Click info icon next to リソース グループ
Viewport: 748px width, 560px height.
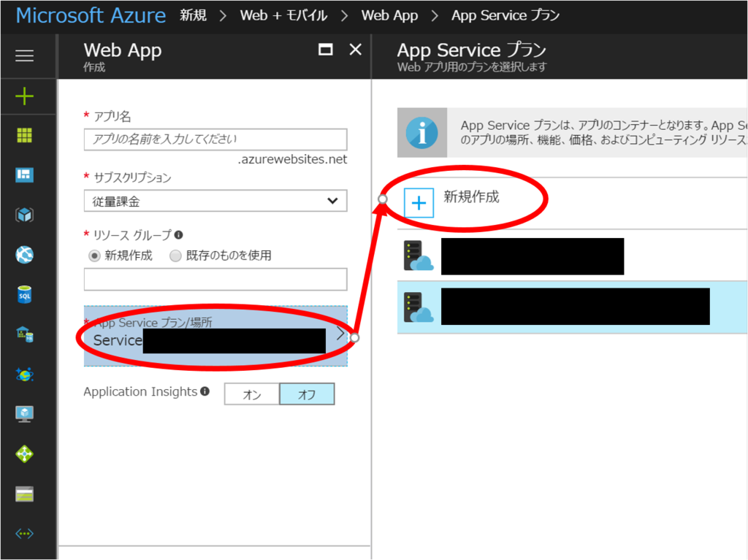(178, 234)
